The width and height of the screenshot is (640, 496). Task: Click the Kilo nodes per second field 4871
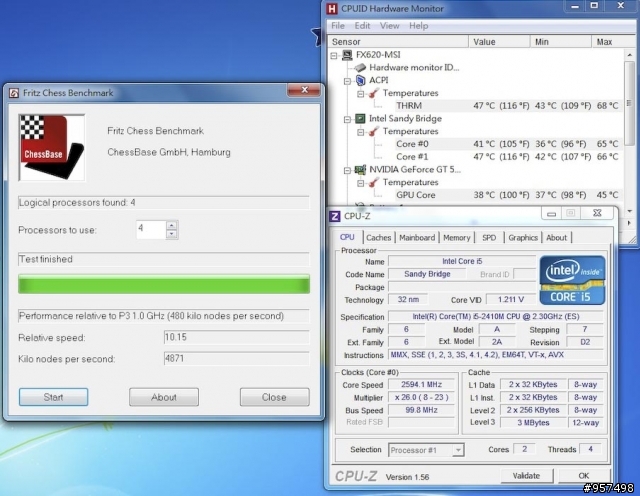[236, 359]
